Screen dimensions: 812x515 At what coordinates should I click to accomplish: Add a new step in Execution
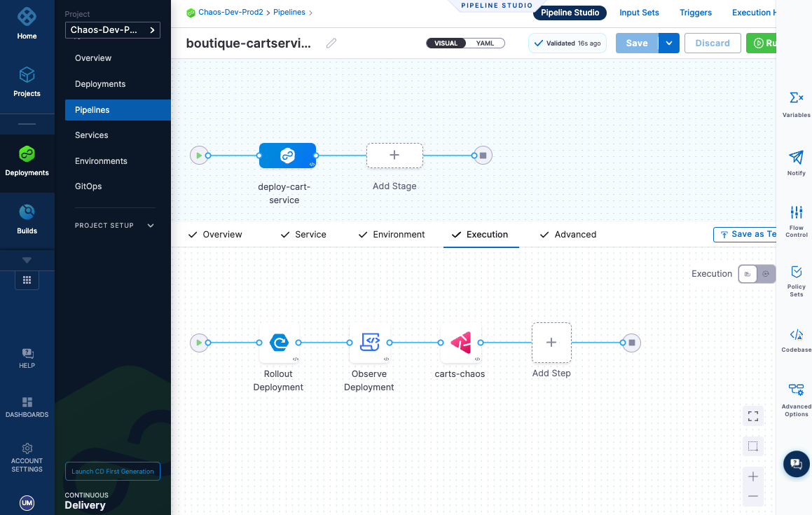click(x=551, y=343)
